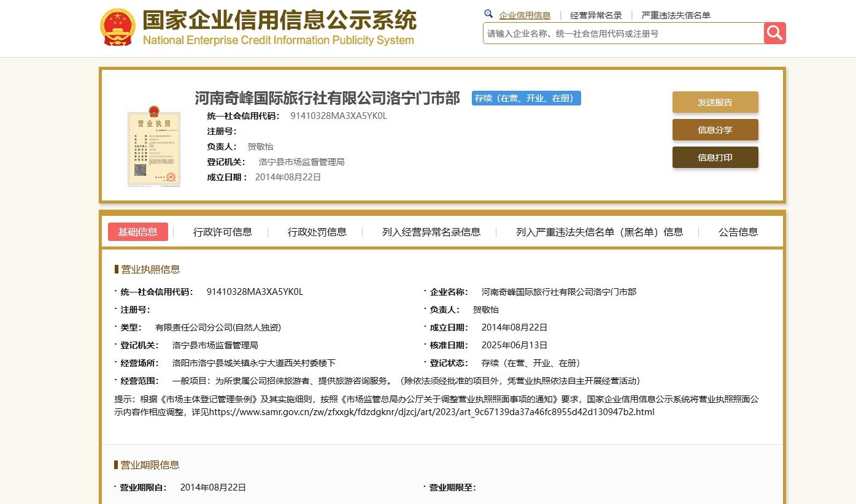Click the 存续（在营、开业、在册） status badge
This screenshot has height=504, width=856.
click(x=526, y=98)
